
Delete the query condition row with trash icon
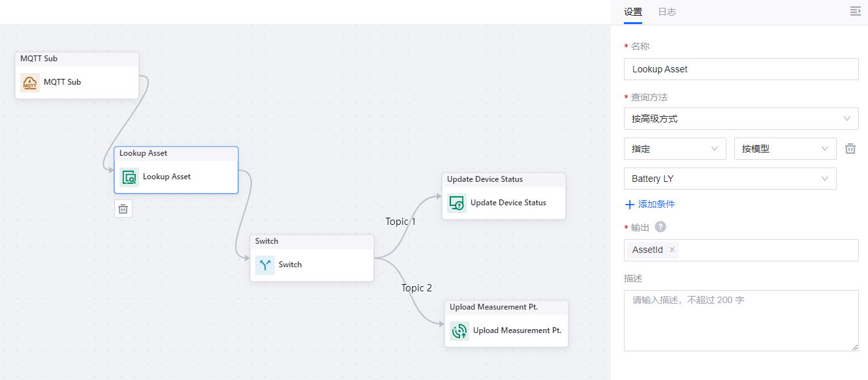coord(850,149)
